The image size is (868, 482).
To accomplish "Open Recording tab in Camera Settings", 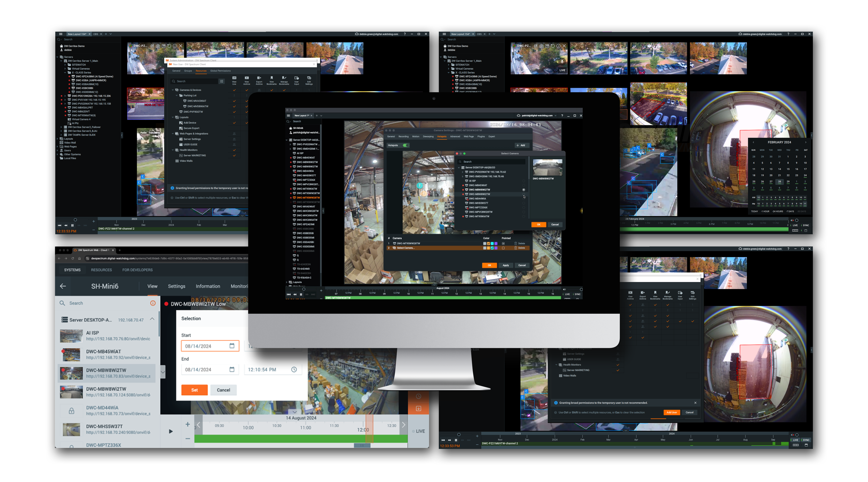I will click(x=403, y=136).
